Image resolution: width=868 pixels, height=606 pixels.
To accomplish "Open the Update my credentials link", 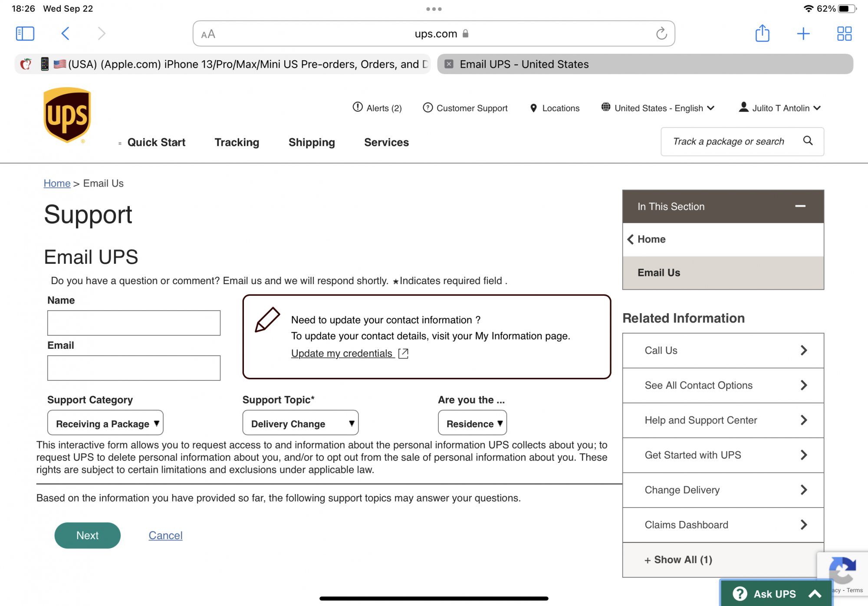I will 350,354.
